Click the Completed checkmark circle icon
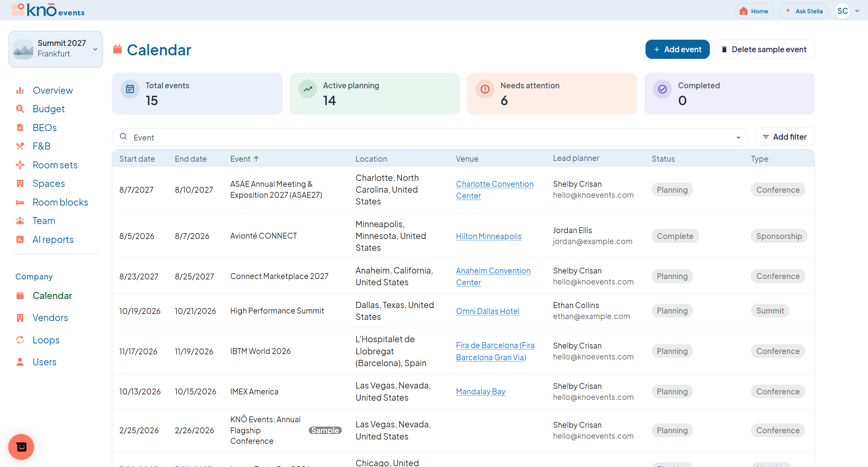 [x=662, y=89]
